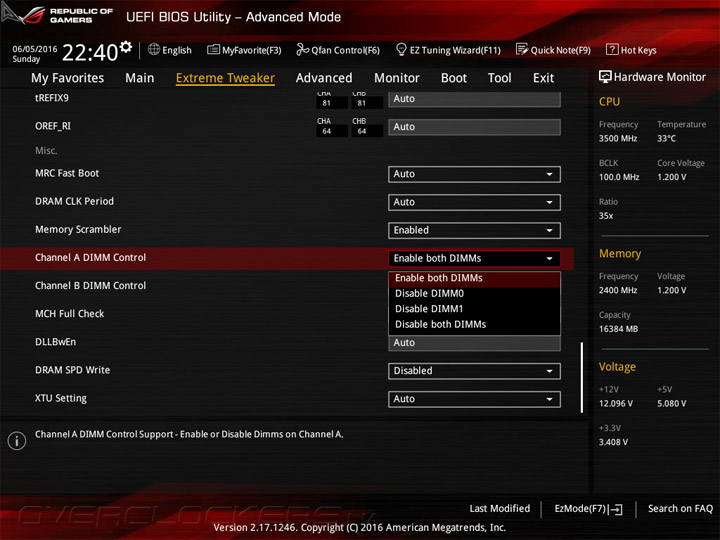This screenshot has width=720, height=540.
Task: Select the Channel B DIMM Control row
Action: pyautogui.click(x=287, y=286)
